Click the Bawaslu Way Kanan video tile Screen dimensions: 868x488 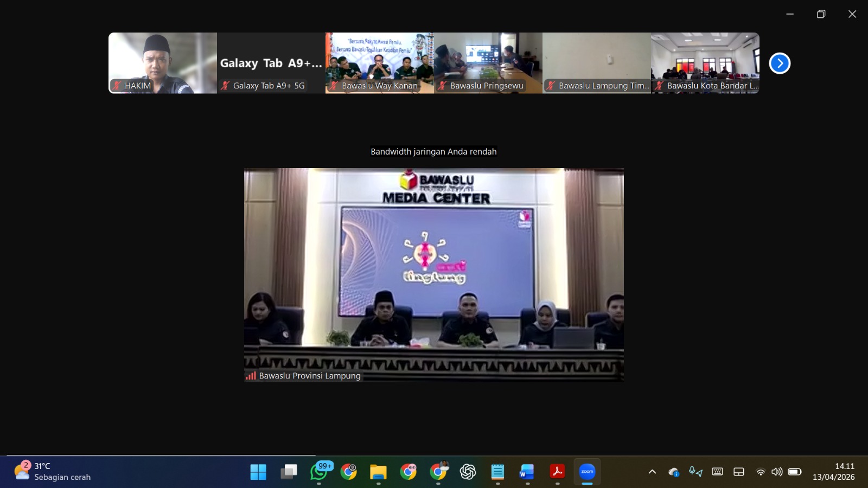(x=380, y=62)
